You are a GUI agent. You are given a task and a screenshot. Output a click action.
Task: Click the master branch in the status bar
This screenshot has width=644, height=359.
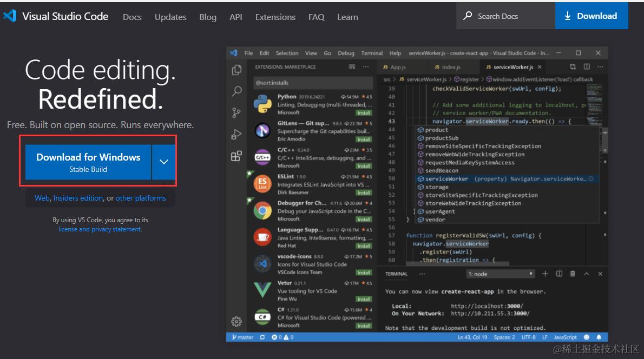[243, 337]
